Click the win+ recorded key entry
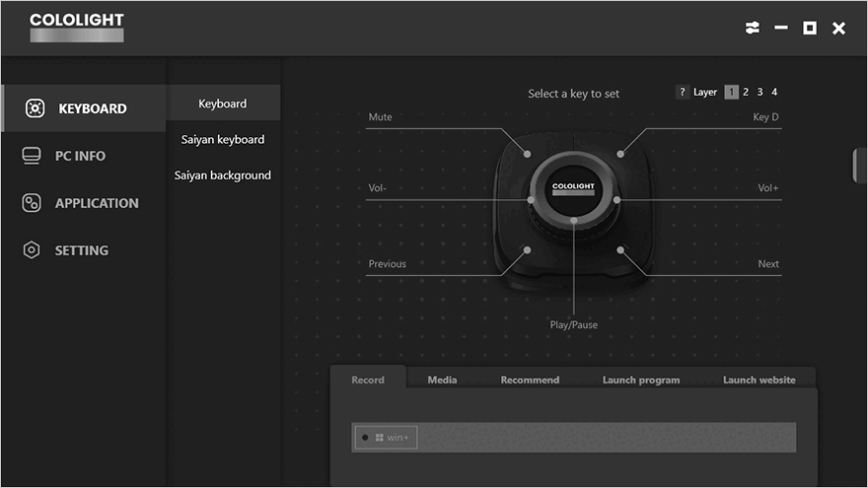868x488 pixels. pyautogui.click(x=386, y=438)
